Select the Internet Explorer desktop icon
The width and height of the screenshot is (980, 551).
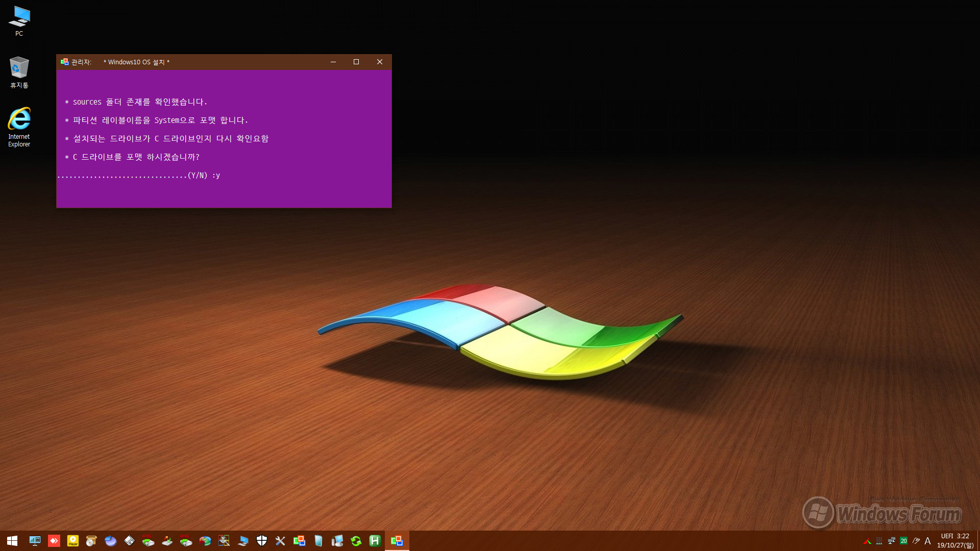click(x=19, y=128)
